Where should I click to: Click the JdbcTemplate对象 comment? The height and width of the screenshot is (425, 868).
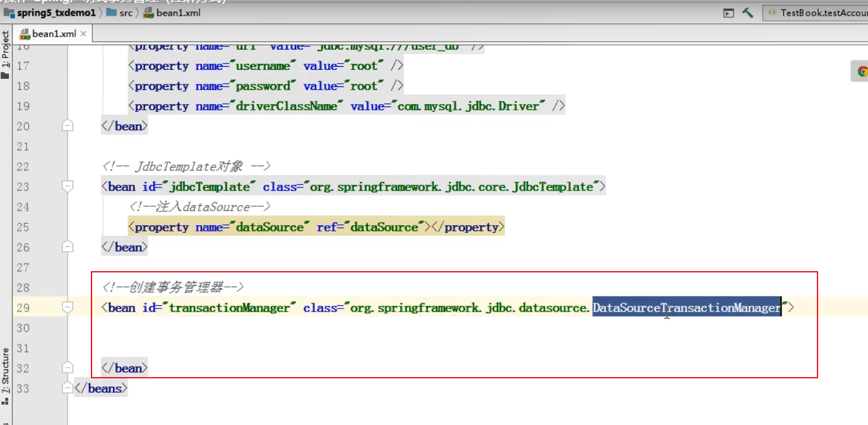coord(186,166)
